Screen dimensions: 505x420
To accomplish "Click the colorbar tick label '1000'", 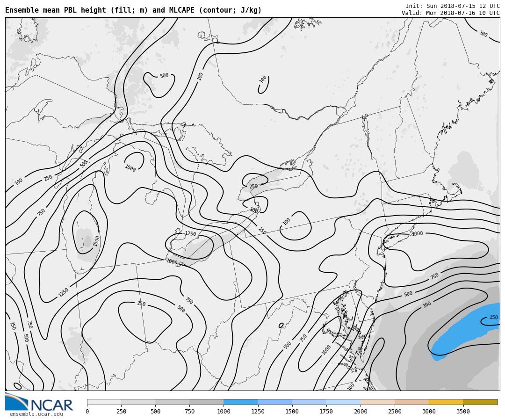I will 224,411.
